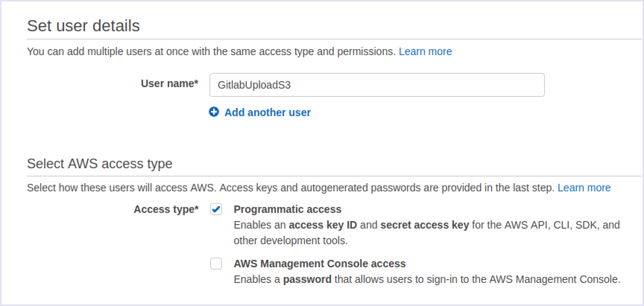Click the plus icon beside Add another user
This screenshot has width=644, height=306.
coord(214,112)
